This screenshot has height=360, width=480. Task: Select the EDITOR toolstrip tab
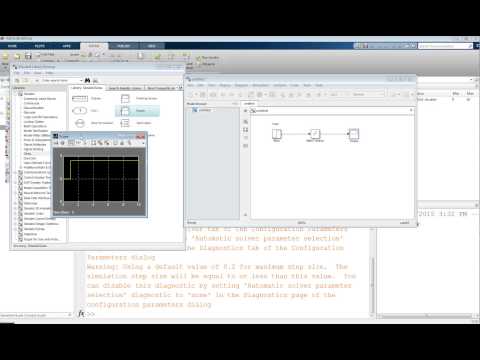point(94,46)
